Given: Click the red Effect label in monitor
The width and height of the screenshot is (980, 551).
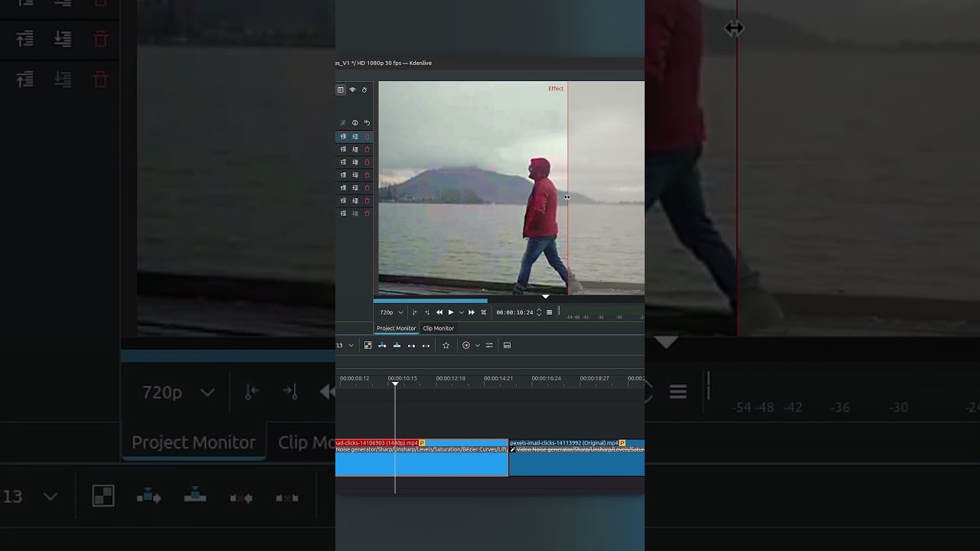Looking at the screenshot, I should click(556, 89).
